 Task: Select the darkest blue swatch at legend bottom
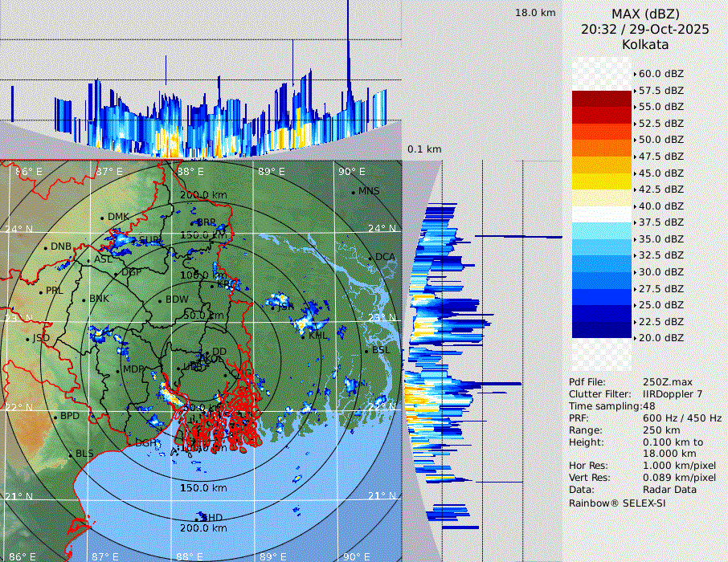(601, 329)
